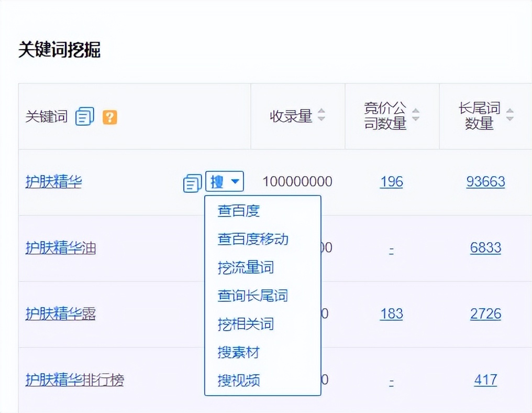Click the copy icon next to 护肤精华
Viewport: 532px width, 413px height.
192,182
